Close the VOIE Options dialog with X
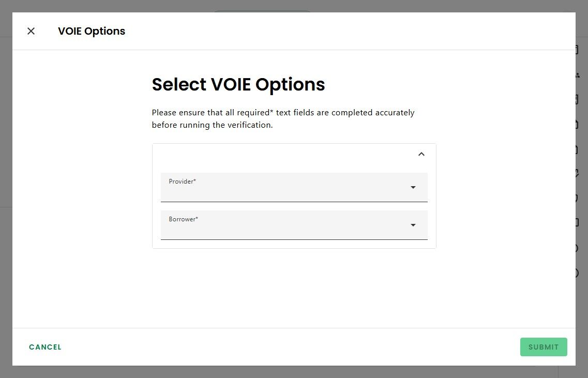The height and width of the screenshot is (378, 588). click(31, 31)
